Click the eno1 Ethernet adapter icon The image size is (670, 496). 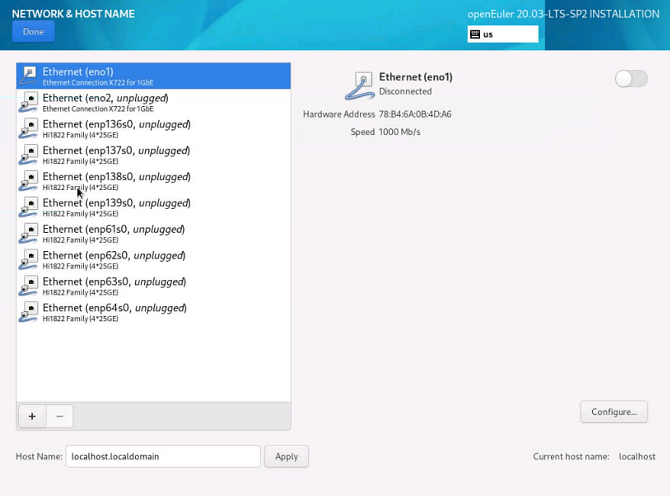click(x=29, y=75)
